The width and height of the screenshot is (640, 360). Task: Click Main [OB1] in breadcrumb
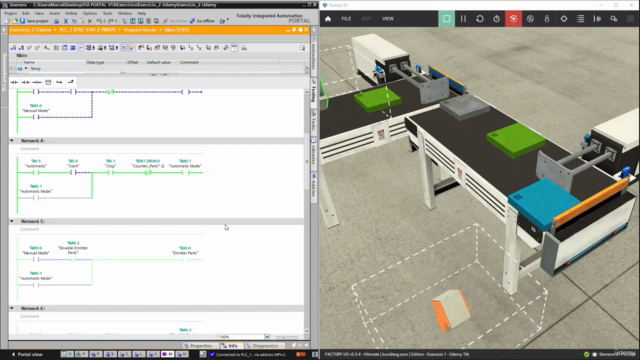[177, 30]
